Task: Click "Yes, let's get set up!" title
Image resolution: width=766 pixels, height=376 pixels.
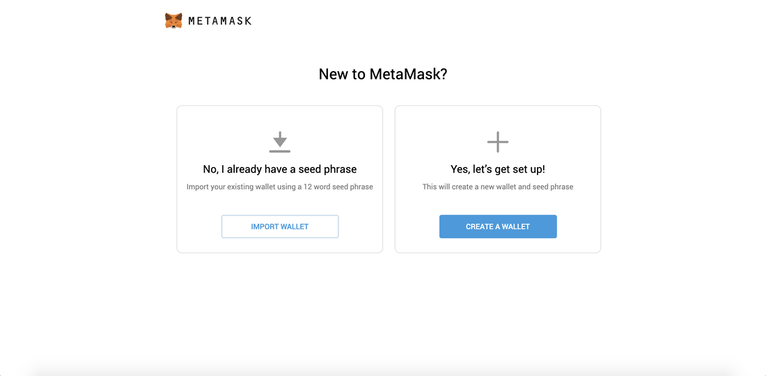Action: pos(498,169)
